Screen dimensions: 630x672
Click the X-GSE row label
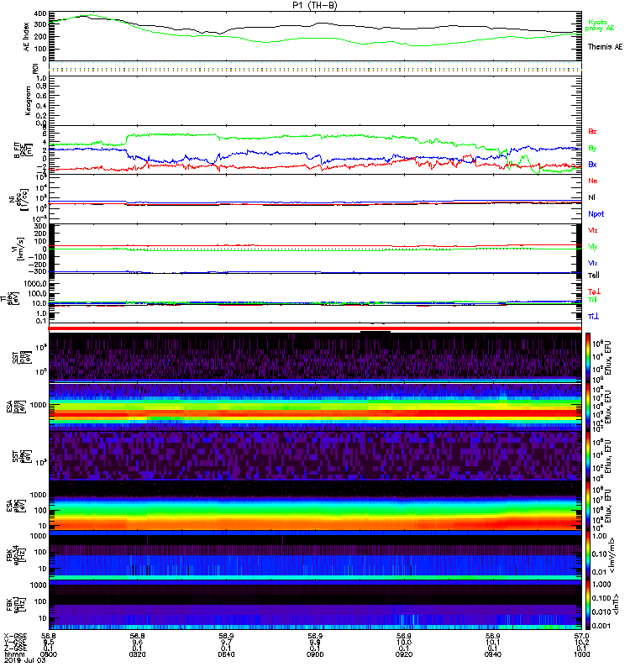click(x=15, y=636)
